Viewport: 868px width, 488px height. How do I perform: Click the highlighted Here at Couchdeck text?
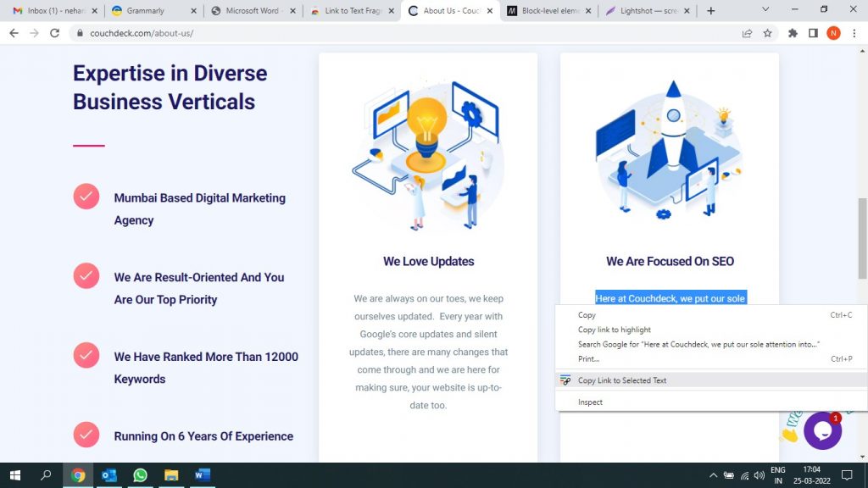[671, 298]
